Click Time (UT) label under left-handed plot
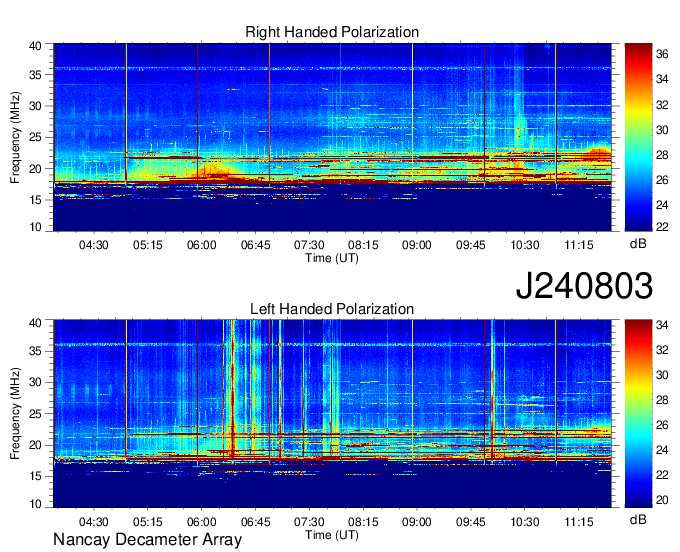The height and width of the screenshot is (552, 680). (332, 535)
